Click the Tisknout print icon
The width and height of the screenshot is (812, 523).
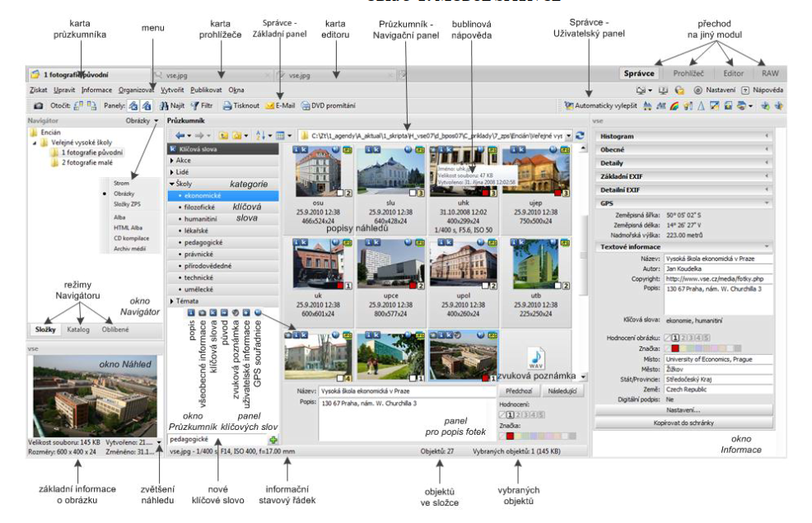227,105
